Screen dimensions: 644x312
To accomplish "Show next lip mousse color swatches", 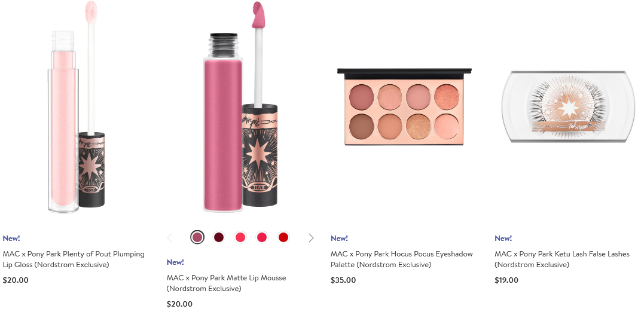I will (x=311, y=238).
